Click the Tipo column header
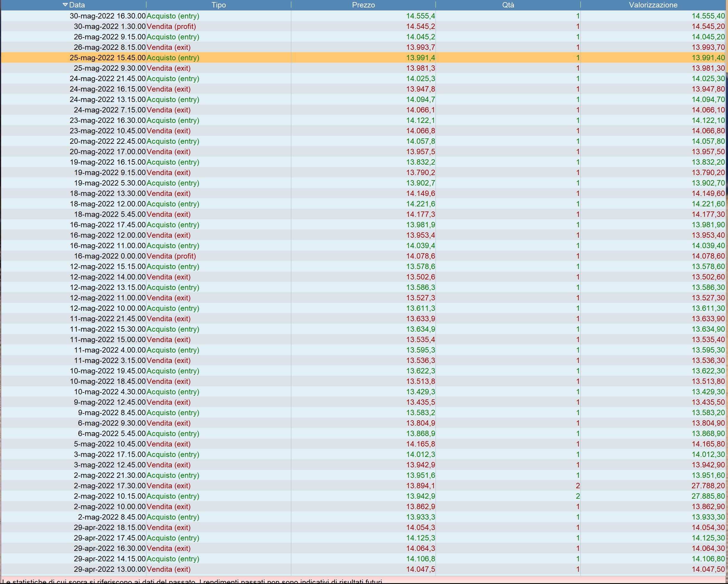Viewport: 728px width, 584px height. (219, 5)
